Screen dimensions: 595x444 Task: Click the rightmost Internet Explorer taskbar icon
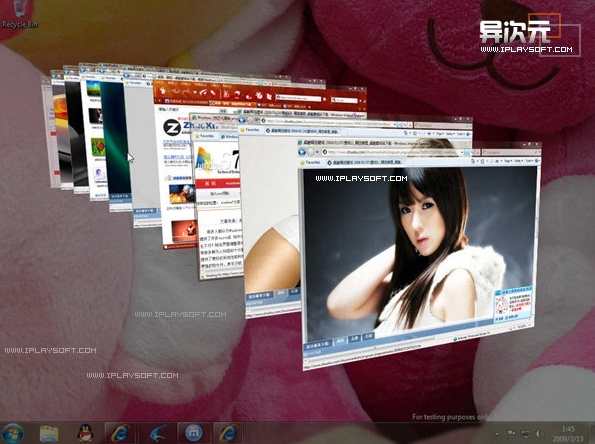tap(228, 433)
